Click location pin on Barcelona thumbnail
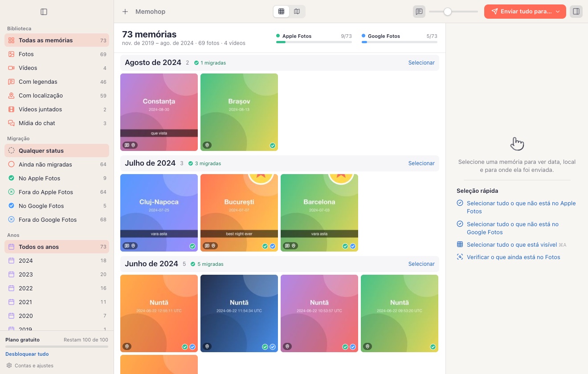Viewport: 588px width, 374px height. (294, 246)
